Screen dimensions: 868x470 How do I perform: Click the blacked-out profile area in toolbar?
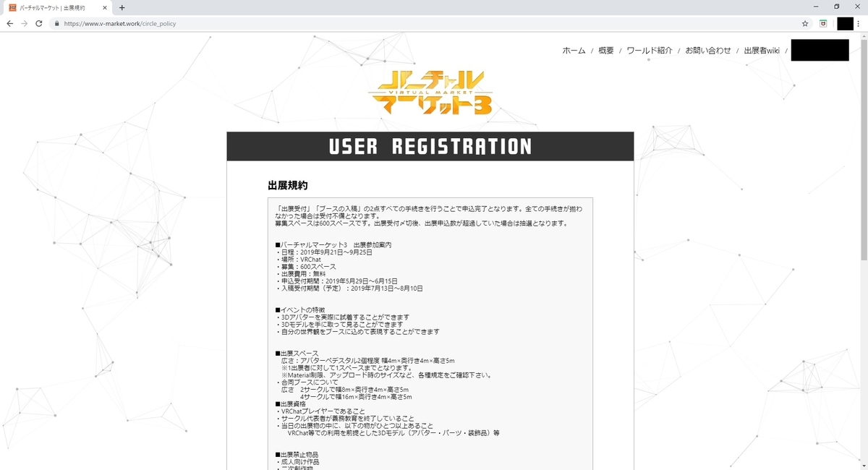point(846,23)
